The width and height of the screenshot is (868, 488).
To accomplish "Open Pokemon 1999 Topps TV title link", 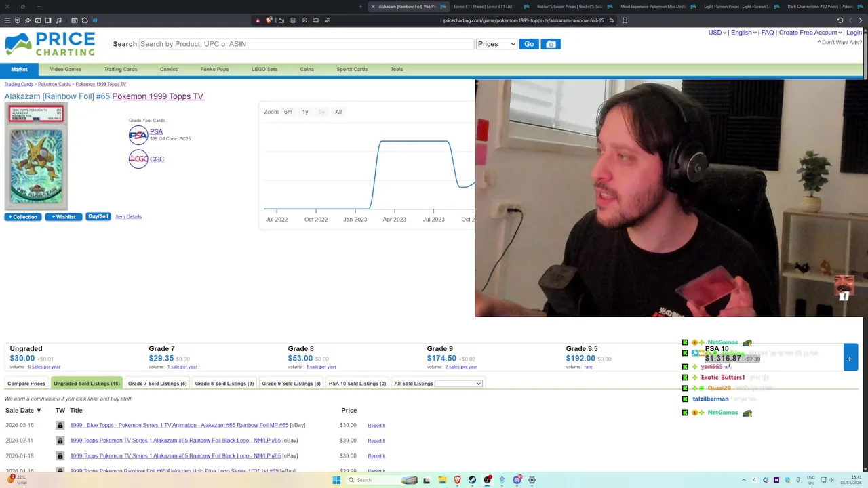I will point(158,96).
